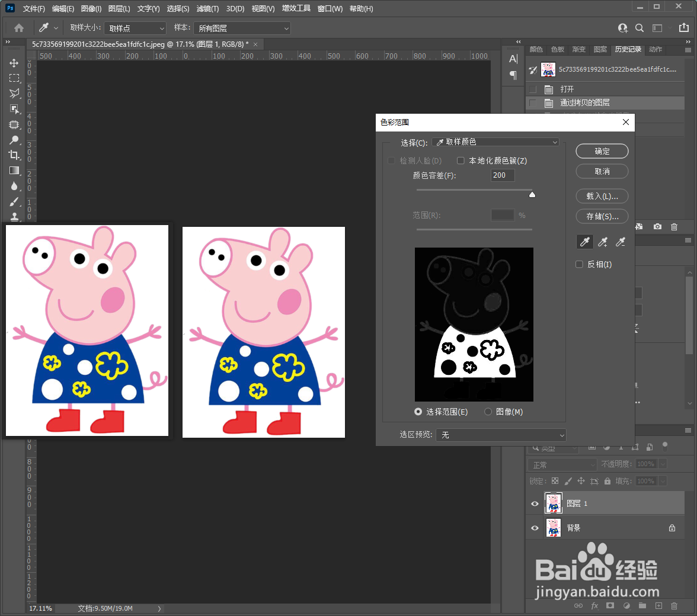Open the eyedropper tool preset arrow
The image size is (697, 616).
click(x=56, y=28)
